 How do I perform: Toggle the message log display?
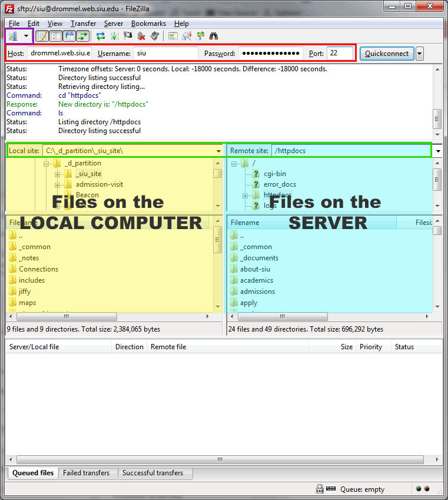(42, 36)
